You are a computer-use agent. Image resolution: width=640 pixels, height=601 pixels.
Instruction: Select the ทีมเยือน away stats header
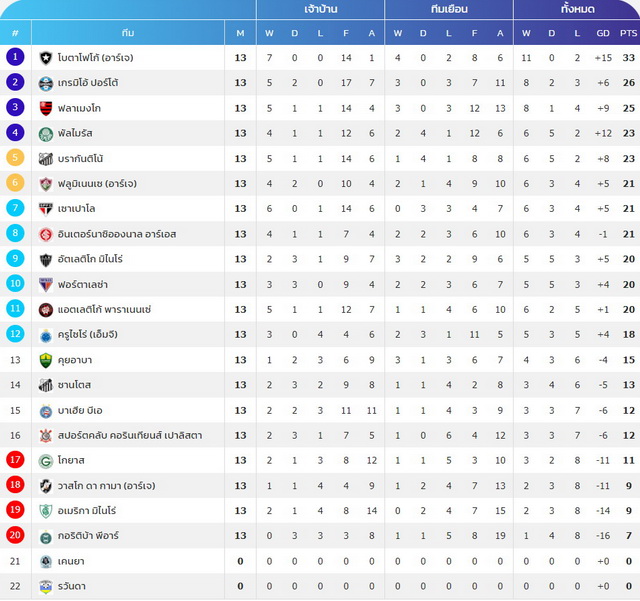tap(449, 9)
